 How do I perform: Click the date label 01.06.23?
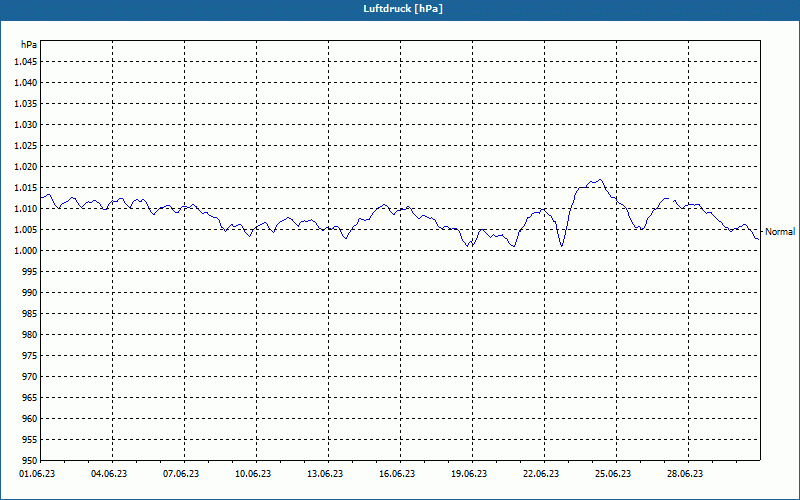point(37,474)
